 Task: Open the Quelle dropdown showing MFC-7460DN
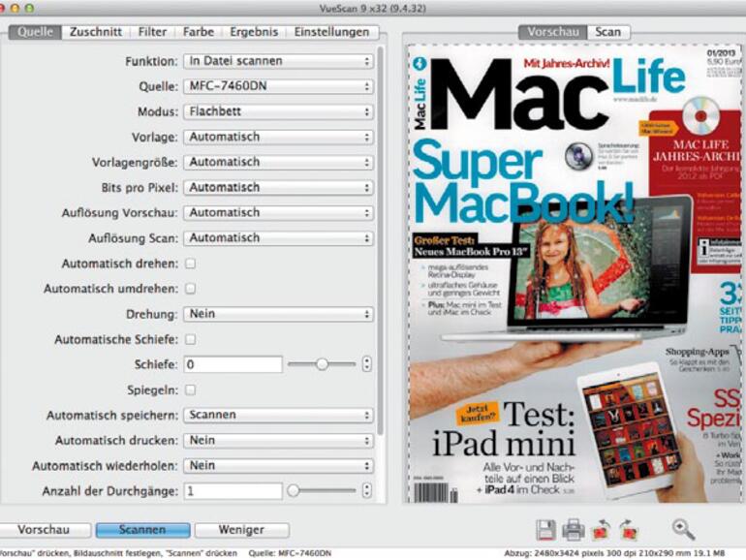click(x=278, y=86)
